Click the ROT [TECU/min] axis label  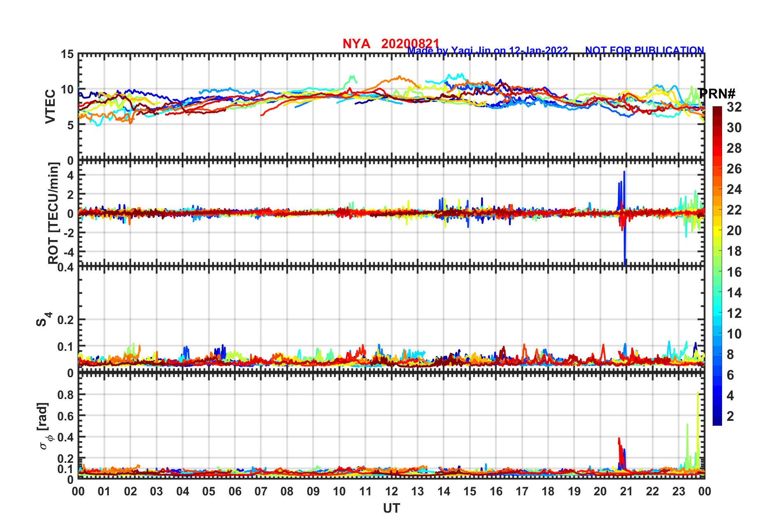[54, 213]
